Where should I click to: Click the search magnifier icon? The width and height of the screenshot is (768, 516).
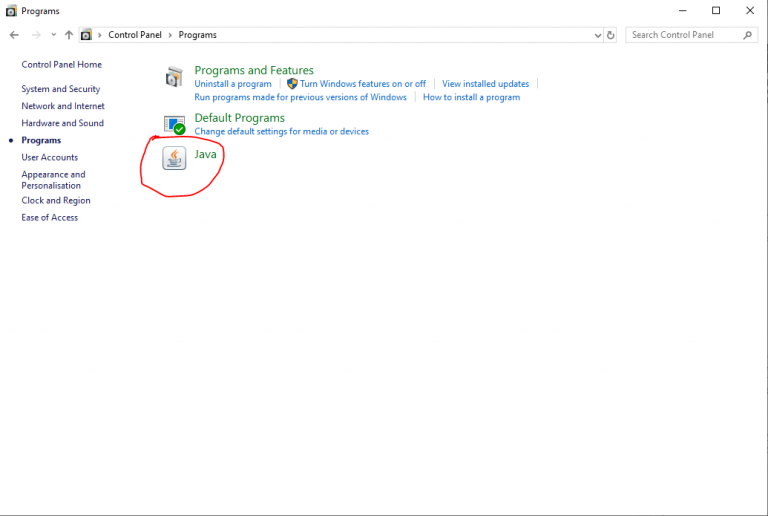[x=748, y=35]
